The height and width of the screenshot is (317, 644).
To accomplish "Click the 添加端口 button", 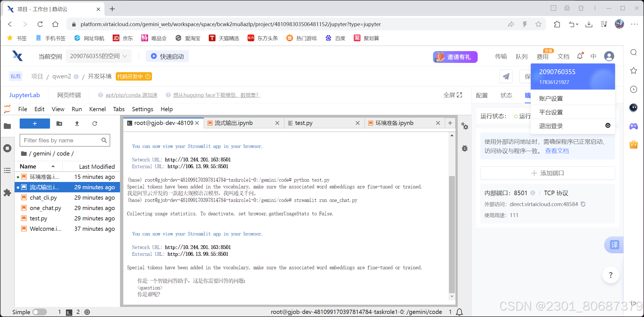I will click(547, 173).
